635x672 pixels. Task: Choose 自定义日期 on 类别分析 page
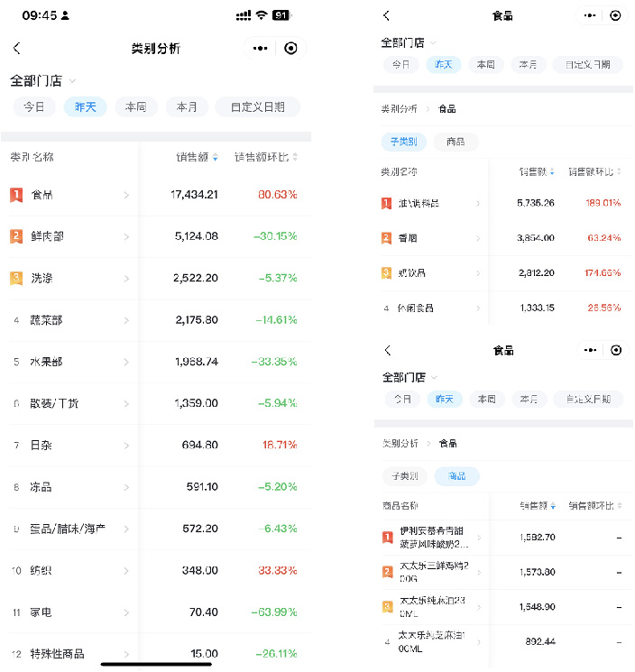tap(257, 106)
